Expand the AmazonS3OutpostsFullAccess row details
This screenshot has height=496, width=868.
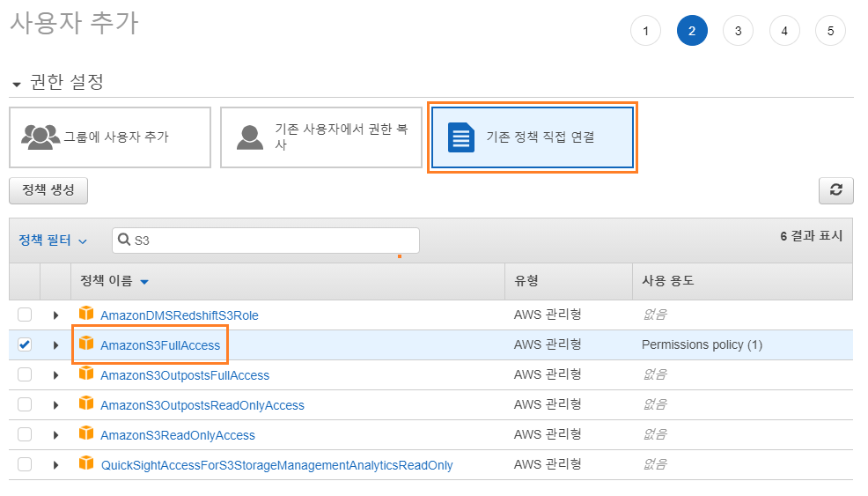coord(55,375)
